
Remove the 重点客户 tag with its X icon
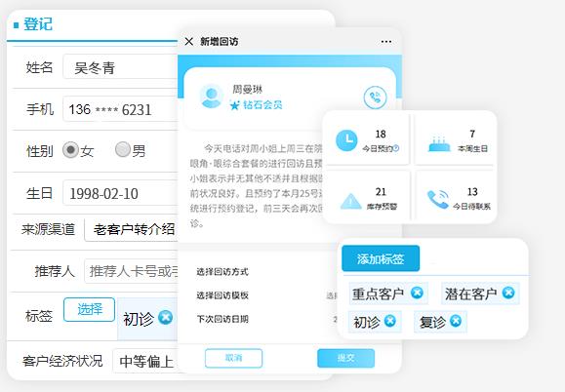(417, 293)
